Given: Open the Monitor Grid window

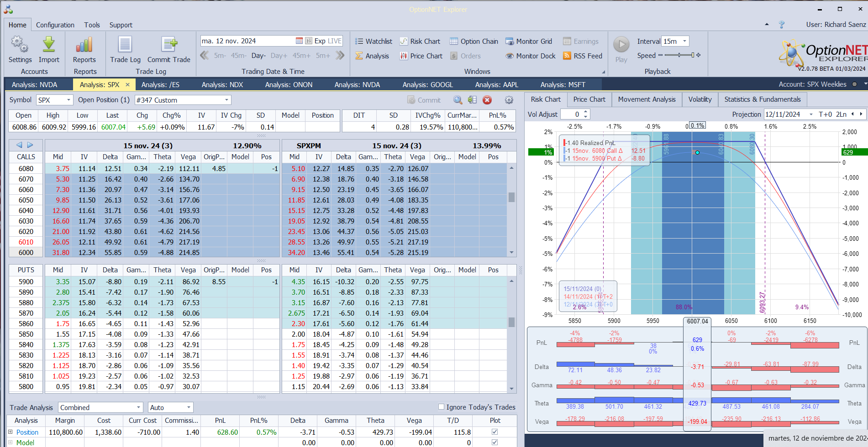Looking at the screenshot, I should [x=529, y=42].
